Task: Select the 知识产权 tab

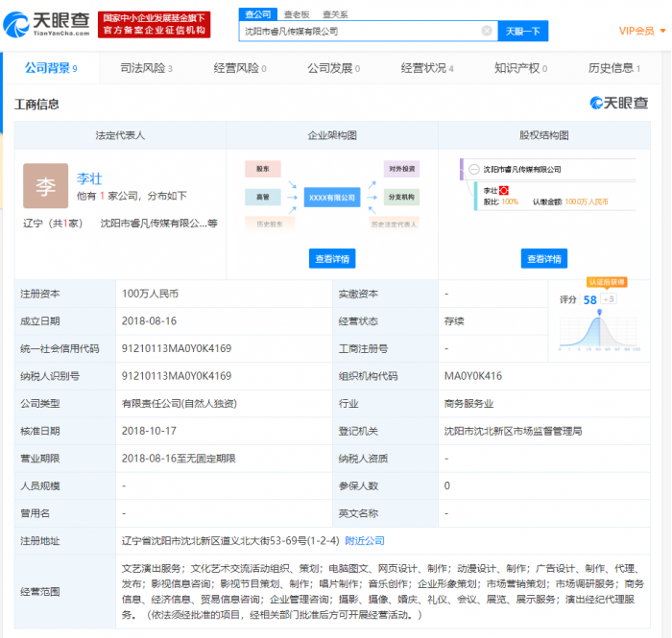Action: click(520, 68)
